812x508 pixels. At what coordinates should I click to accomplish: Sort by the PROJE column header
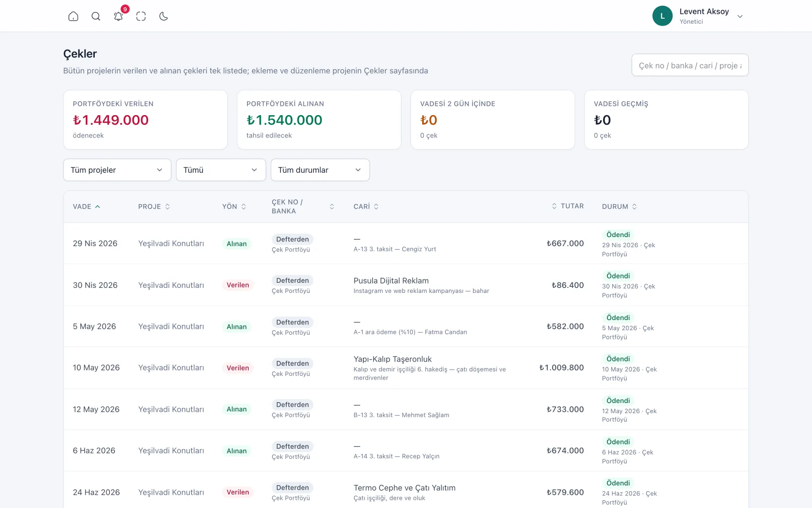coord(154,207)
